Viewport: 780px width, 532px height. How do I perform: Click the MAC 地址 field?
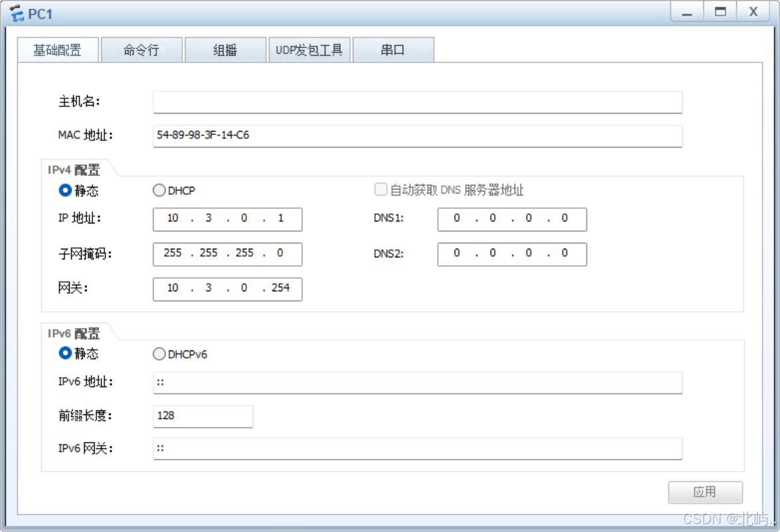coord(417,136)
